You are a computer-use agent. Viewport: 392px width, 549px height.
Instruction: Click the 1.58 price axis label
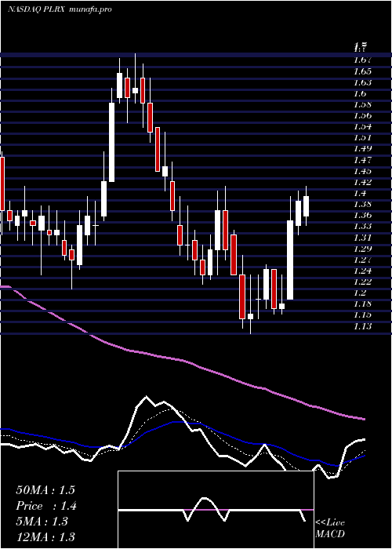point(362,104)
